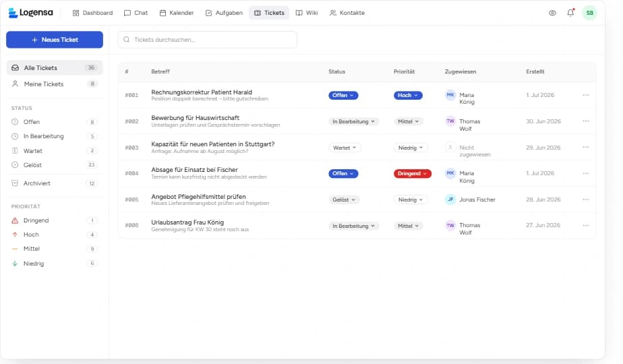Open ticket Bewerbung für Hauswirtschaft
The height and width of the screenshot is (364, 623).
(x=195, y=118)
